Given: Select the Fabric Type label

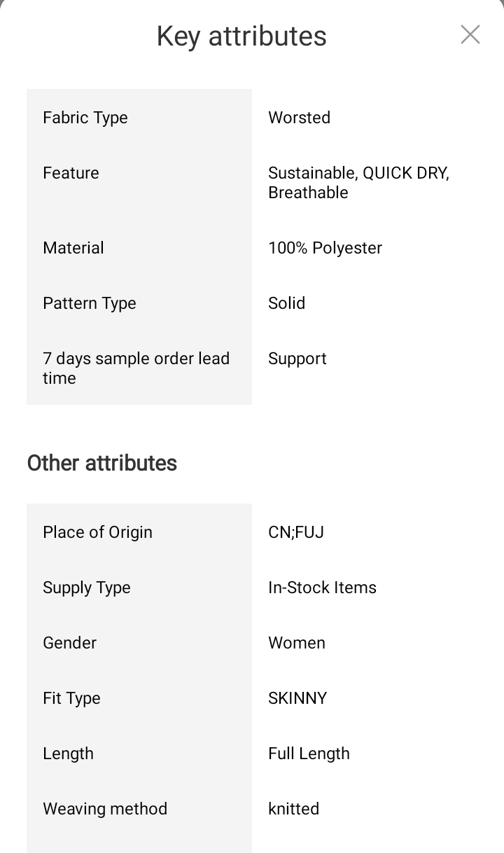Looking at the screenshot, I should tap(85, 118).
